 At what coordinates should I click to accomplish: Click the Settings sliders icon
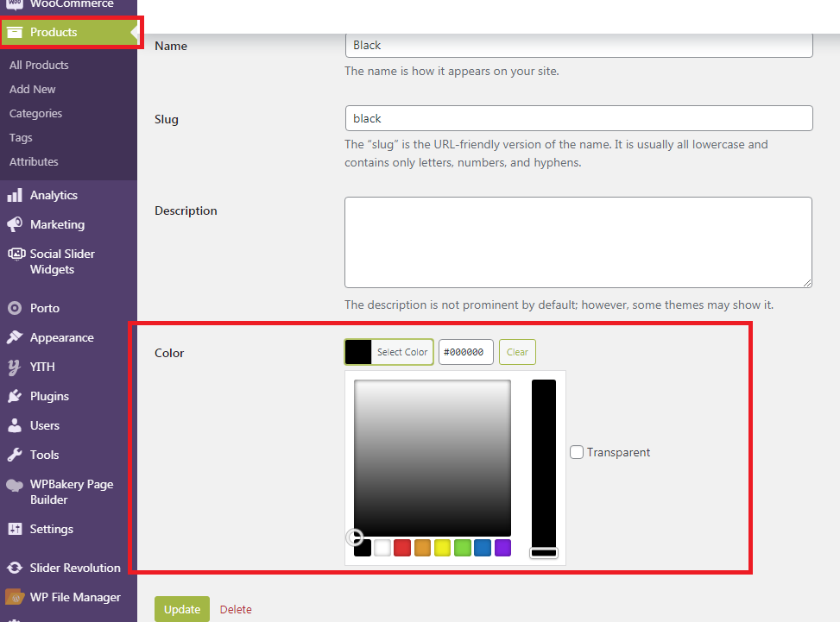click(15, 529)
